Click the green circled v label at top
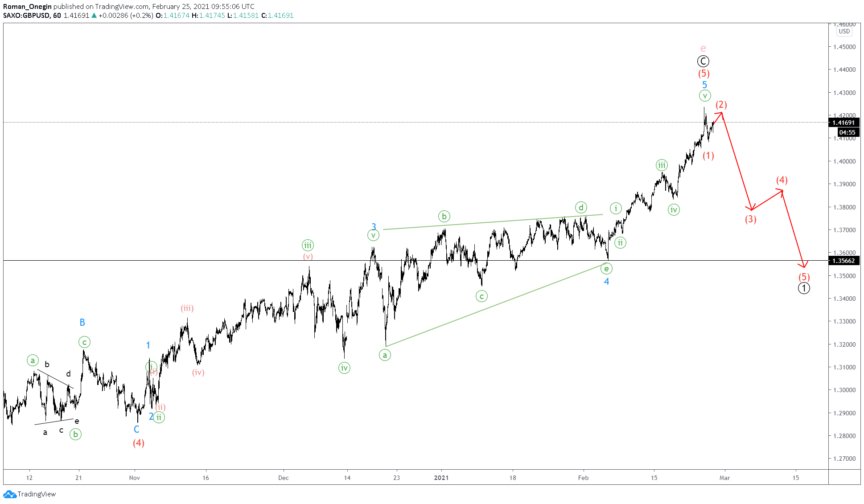Image resolution: width=864 pixels, height=504 pixels. pos(705,95)
